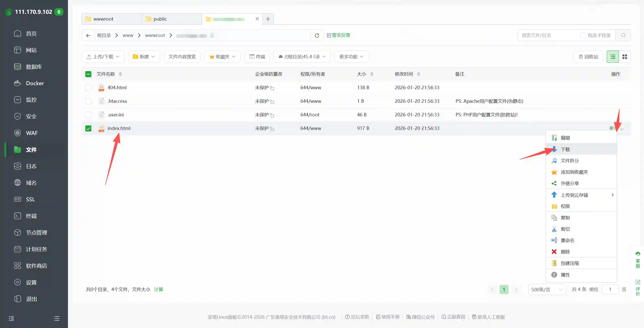Toggle tamper protection lock for .user.ini
Image resolution: width=644 pixels, height=328 pixels.
click(272, 115)
